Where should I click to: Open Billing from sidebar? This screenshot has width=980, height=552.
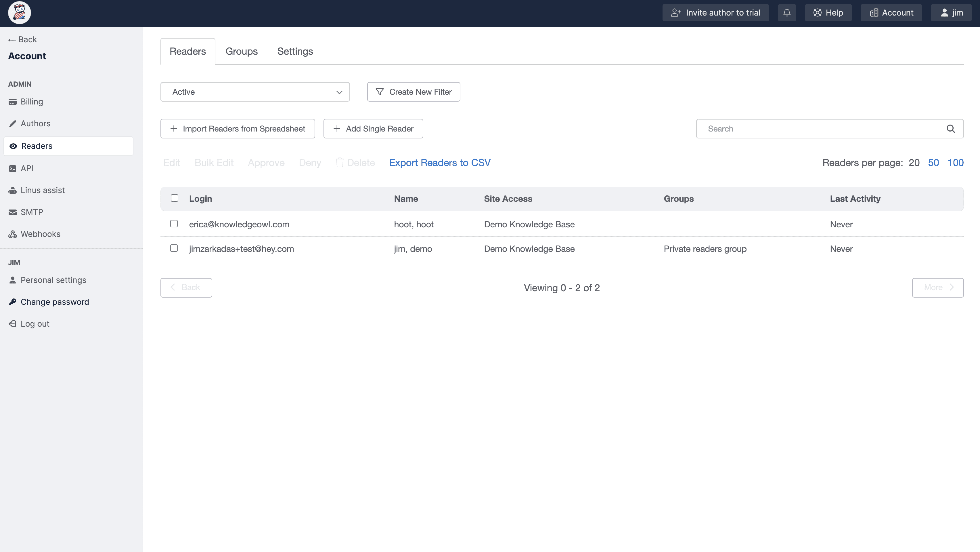(32, 102)
